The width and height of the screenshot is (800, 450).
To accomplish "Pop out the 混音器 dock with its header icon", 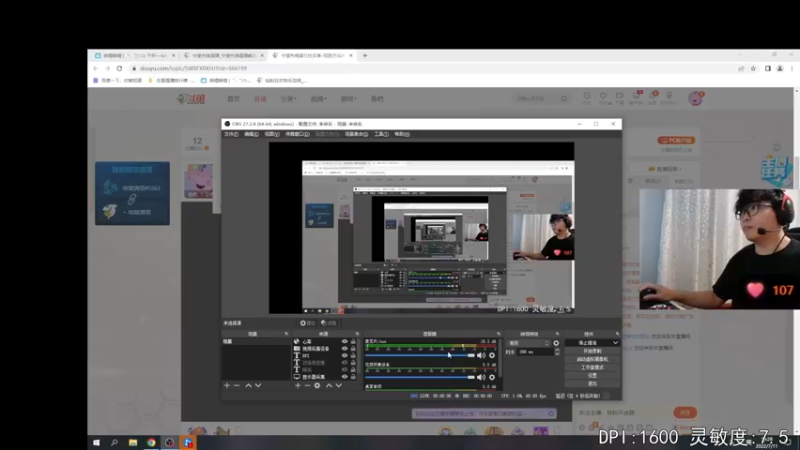I will [498, 334].
